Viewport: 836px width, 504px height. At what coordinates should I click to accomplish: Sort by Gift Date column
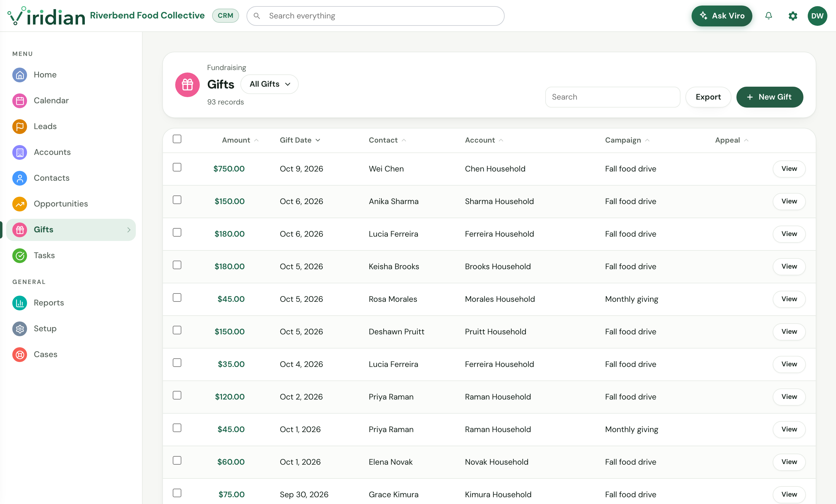[300, 140]
